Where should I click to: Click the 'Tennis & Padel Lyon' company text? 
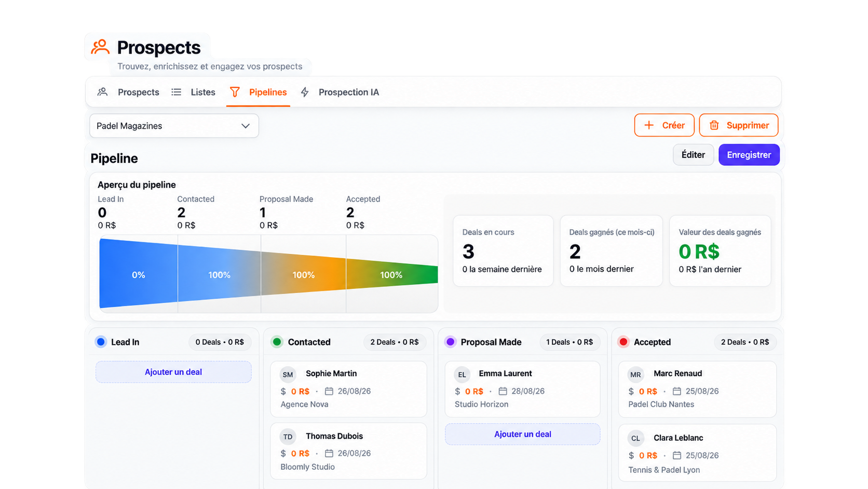(x=664, y=470)
